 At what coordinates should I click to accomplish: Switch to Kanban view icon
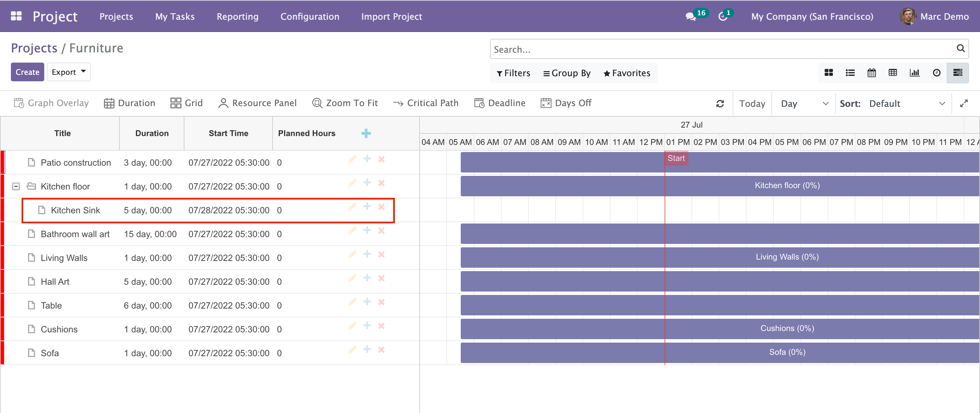click(x=828, y=73)
